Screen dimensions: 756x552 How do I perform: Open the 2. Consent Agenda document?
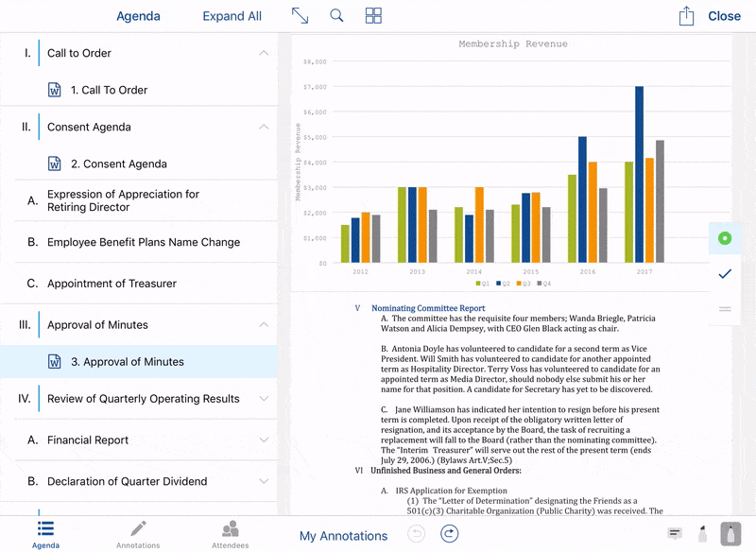pyautogui.click(x=118, y=164)
